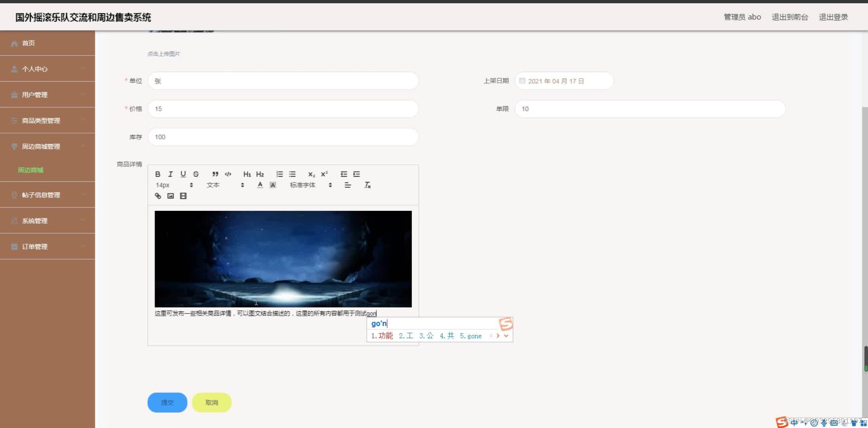Create an unordered bullet list

point(292,174)
